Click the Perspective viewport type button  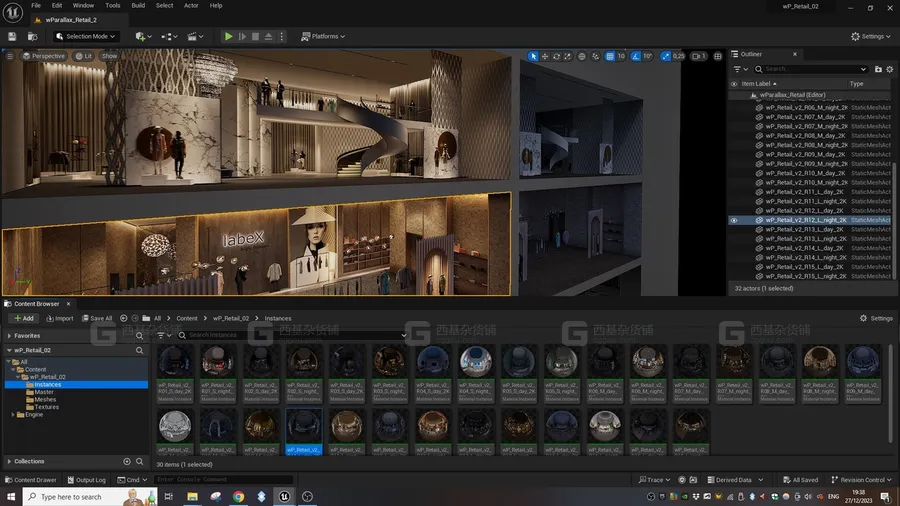click(x=44, y=56)
